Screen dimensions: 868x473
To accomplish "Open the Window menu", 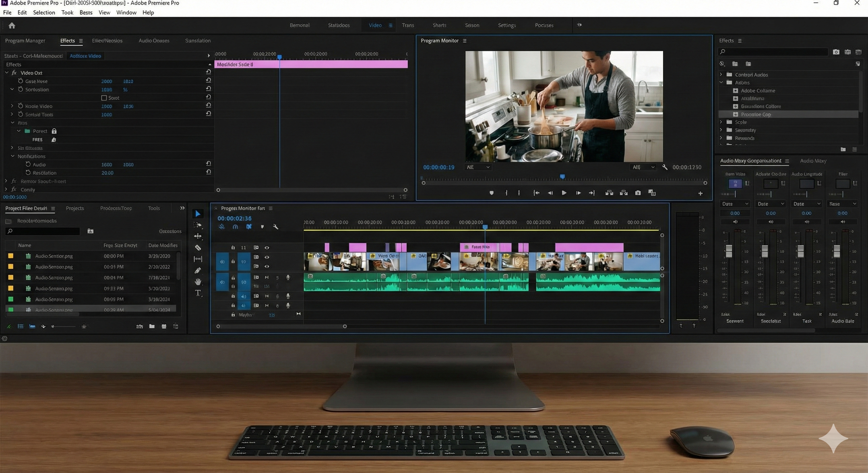I will [x=126, y=12].
